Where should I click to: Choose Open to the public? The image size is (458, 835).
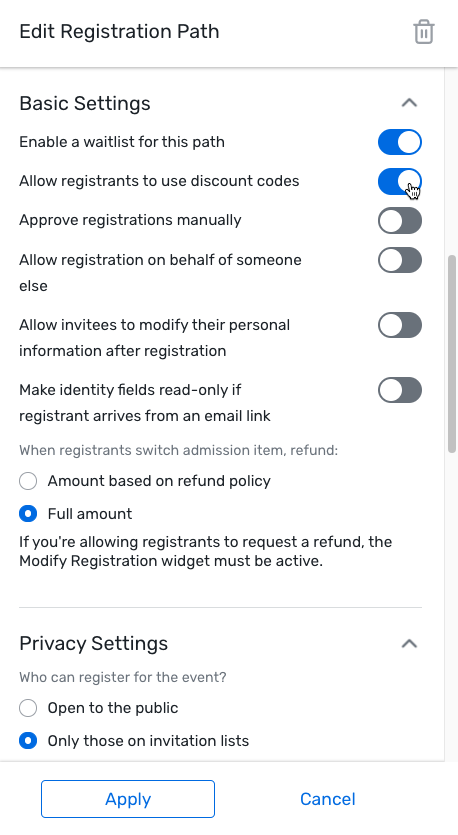(28, 708)
